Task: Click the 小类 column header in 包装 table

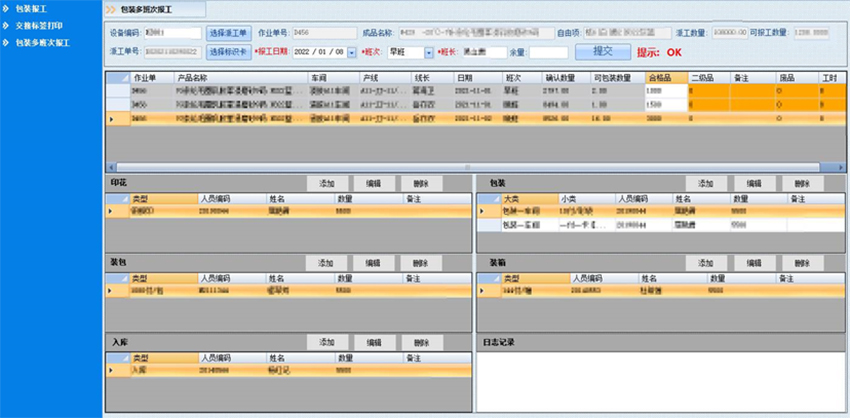Action: coord(587,199)
